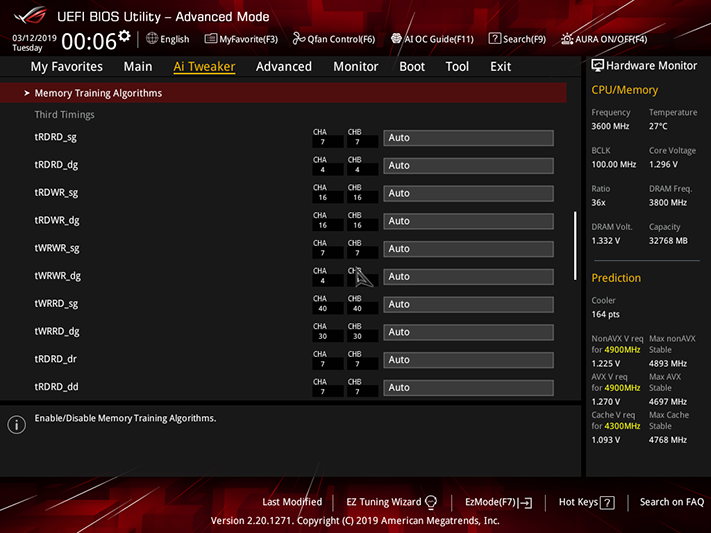This screenshot has height=533, width=711.
Task: Click the tRDRD_dg CHA value 4
Action: click(323, 170)
